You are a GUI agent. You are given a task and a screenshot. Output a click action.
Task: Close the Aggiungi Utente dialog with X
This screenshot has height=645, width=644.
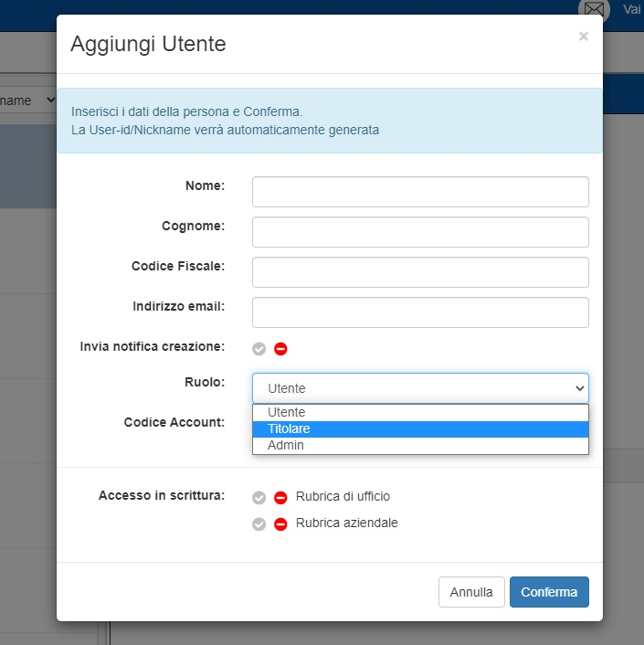(583, 37)
